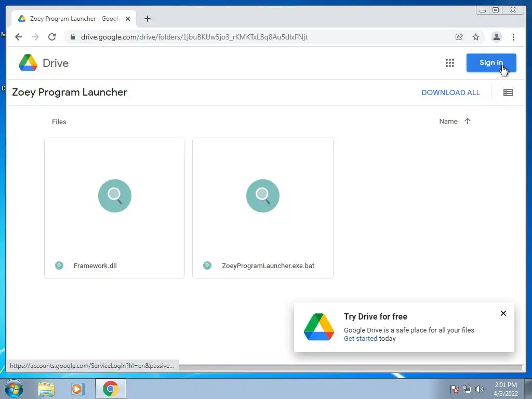The height and width of the screenshot is (399, 532).
Task: Click the browser forward arrow
Action: point(35,37)
